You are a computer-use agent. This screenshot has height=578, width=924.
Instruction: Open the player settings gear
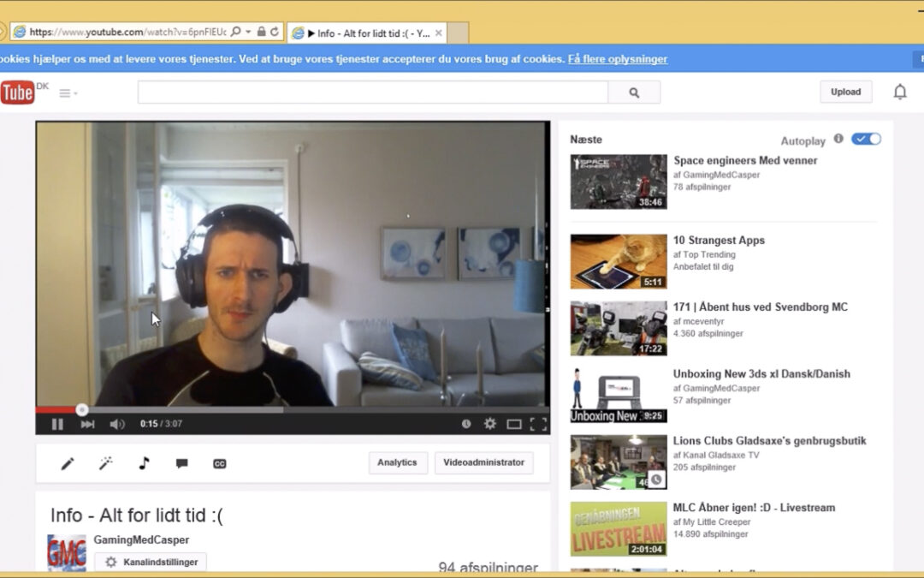(x=489, y=424)
